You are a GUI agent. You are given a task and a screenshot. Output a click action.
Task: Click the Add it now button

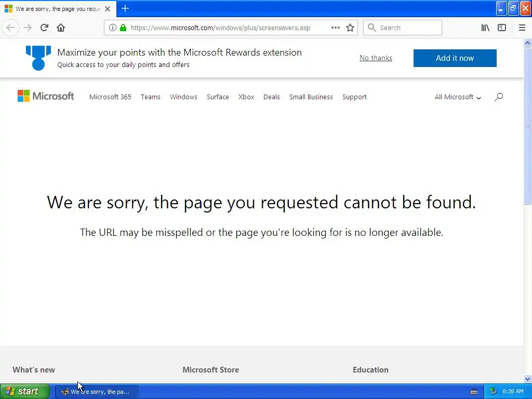(455, 58)
